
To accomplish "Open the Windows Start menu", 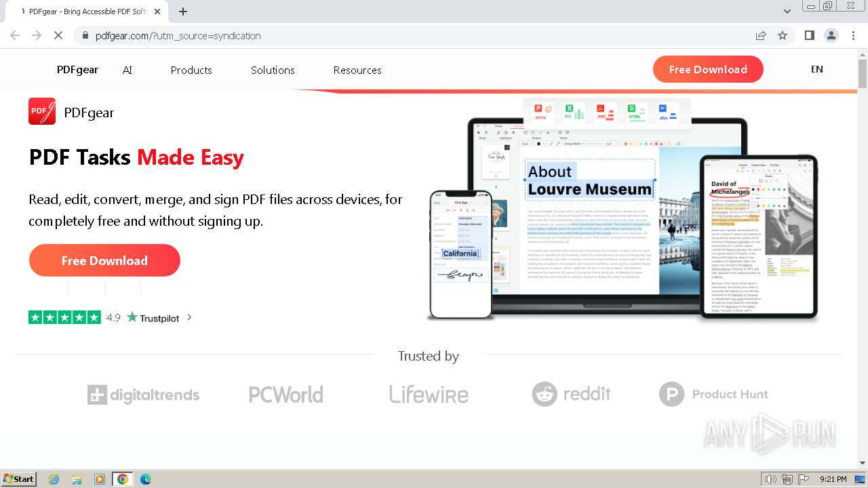I will 19,479.
